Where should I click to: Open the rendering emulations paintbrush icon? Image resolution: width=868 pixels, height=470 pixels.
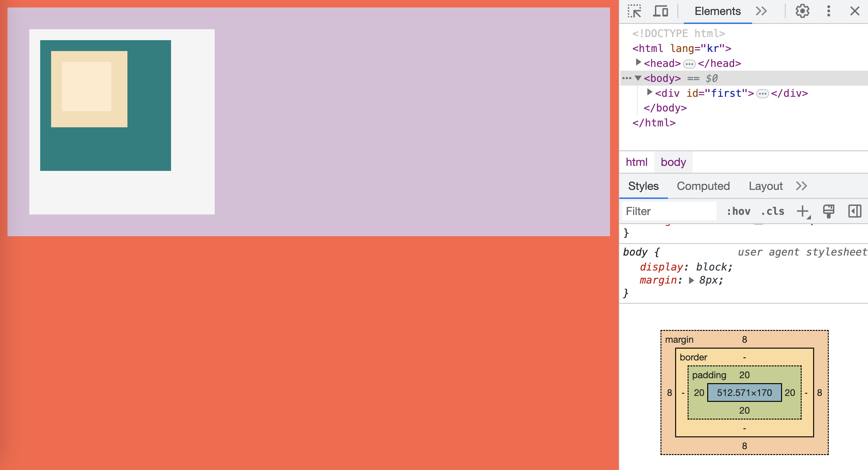tap(828, 211)
